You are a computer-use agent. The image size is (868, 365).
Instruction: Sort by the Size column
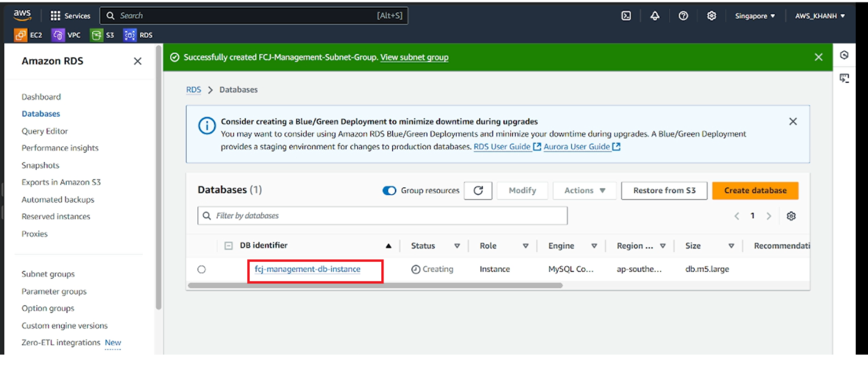click(731, 246)
